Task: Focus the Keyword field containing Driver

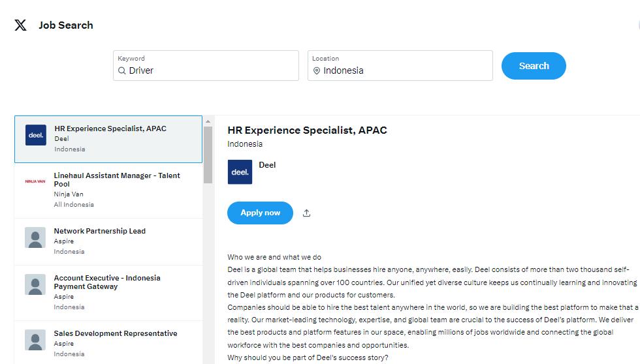Action: pyautogui.click(x=206, y=66)
